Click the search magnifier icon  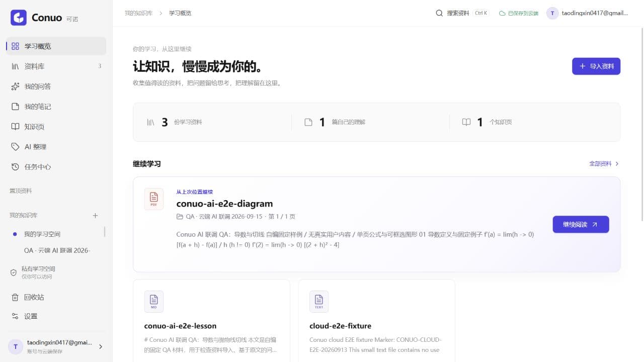439,13
